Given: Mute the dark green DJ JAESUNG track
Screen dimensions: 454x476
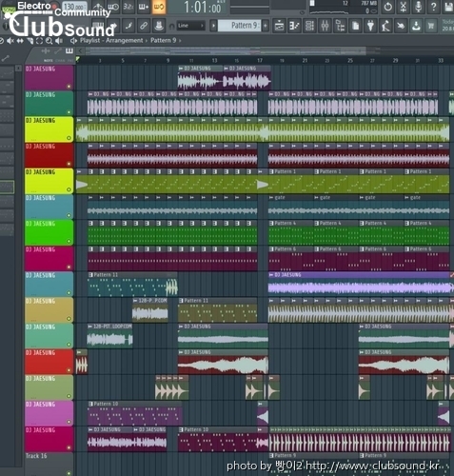Looking at the screenshot, I should 69,112.
